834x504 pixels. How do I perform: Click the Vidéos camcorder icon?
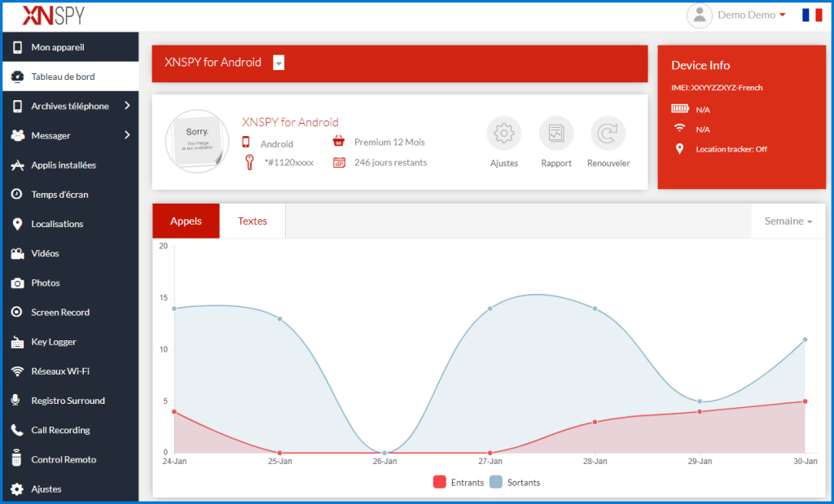[18, 253]
